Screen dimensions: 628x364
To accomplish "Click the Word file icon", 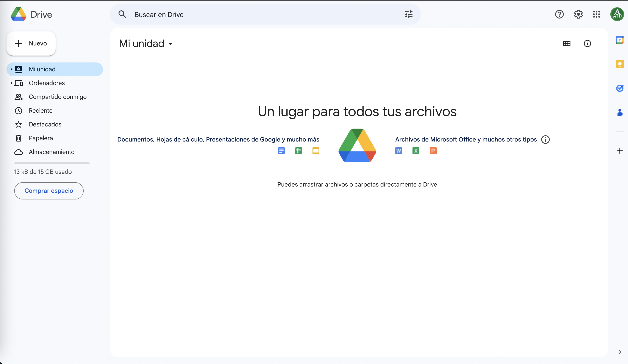I will tap(398, 151).
